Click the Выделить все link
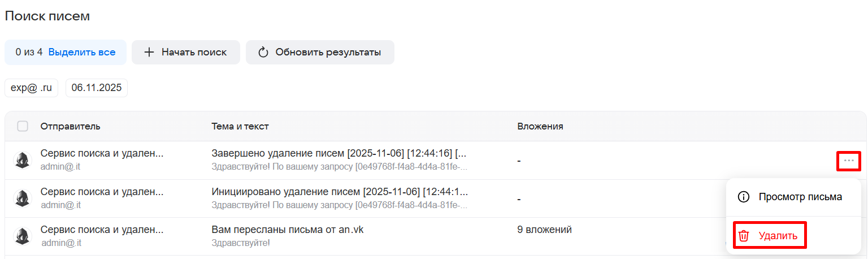This screenshot has width=868, height=259. (82, 52)
